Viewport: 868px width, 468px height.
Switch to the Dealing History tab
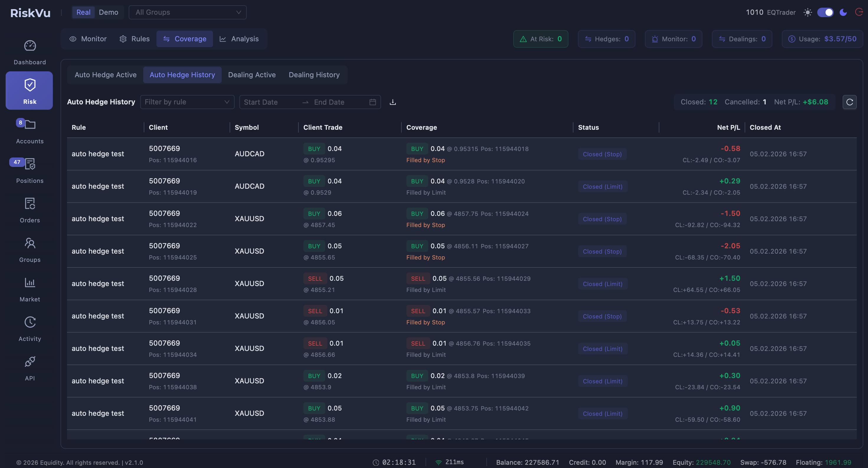pyautogui.click(x=314, y=75)
